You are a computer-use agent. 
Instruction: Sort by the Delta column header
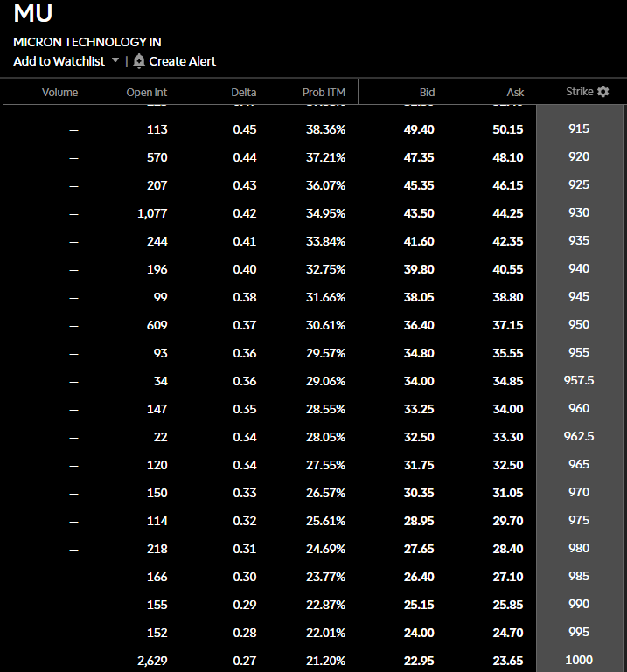click(244, 92)
